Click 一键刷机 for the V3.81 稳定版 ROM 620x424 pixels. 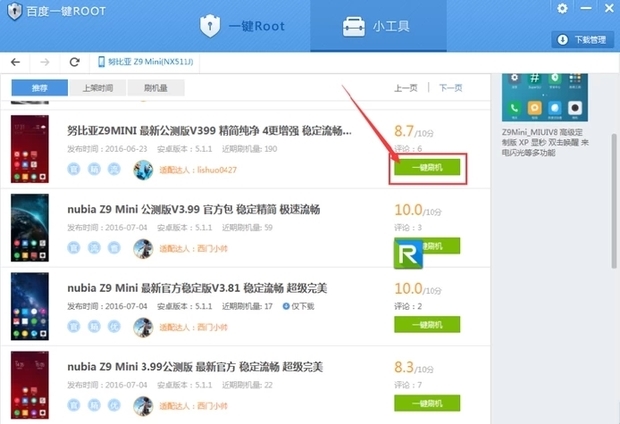[x=427, y=325]
